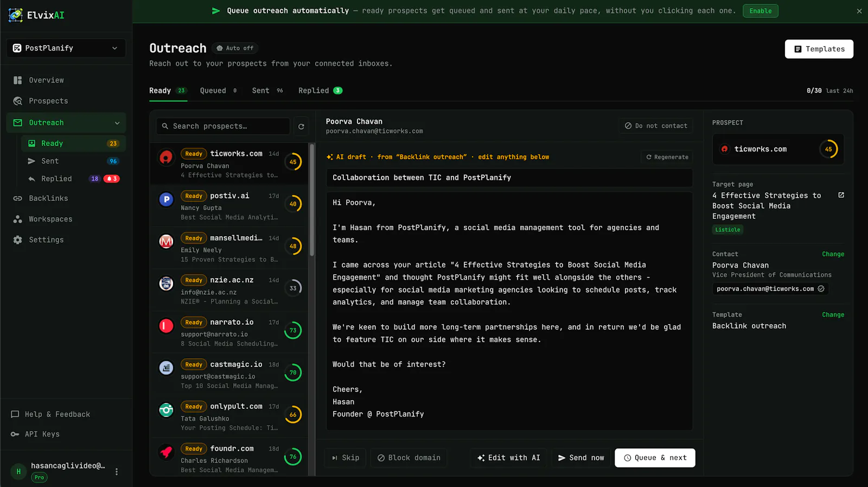
Task: Mark Poorva Chavan as Do not contact
Action: [x=655, y=125]
